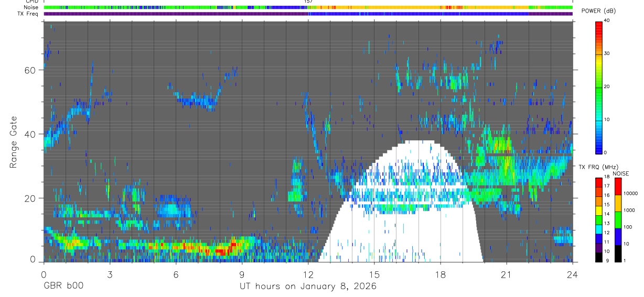Click the 10 label on POWER scale
The width and height of the screenshot is (644, 297).
607,119
